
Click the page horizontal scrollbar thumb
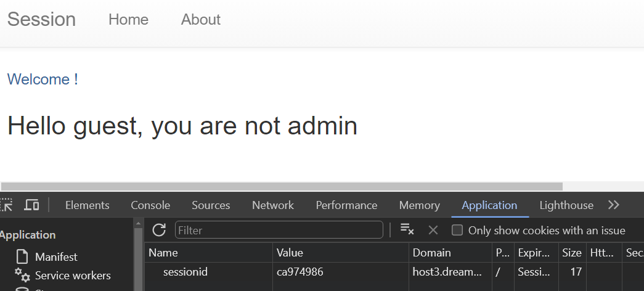click(x=282, y=186)
